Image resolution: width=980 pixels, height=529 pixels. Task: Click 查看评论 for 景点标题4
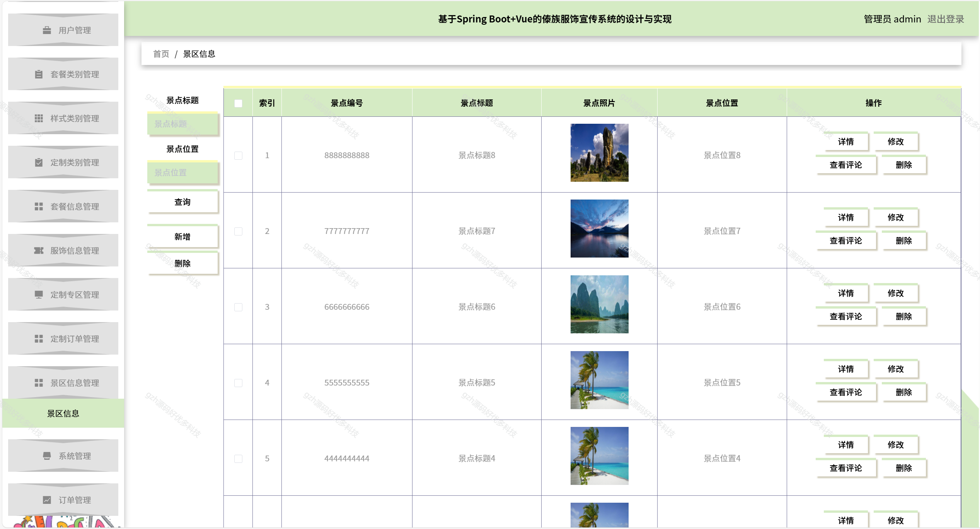tap(846, 468)
